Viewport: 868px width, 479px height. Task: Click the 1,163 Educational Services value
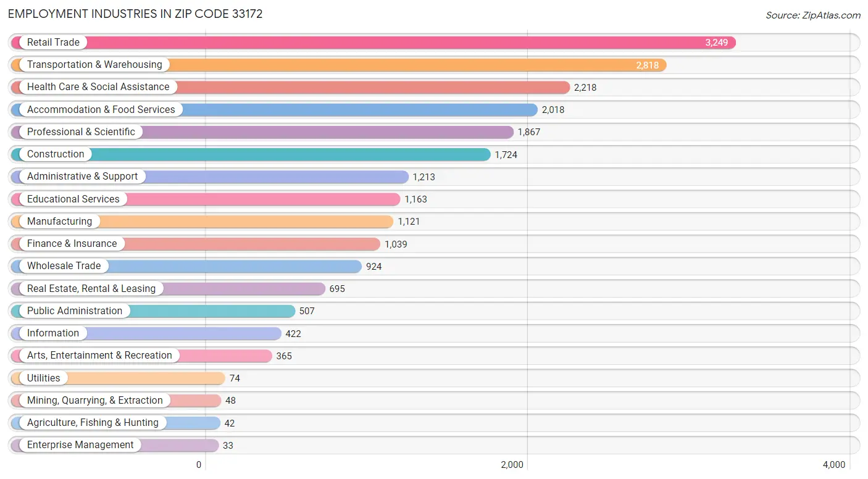(x=416, y=199)
